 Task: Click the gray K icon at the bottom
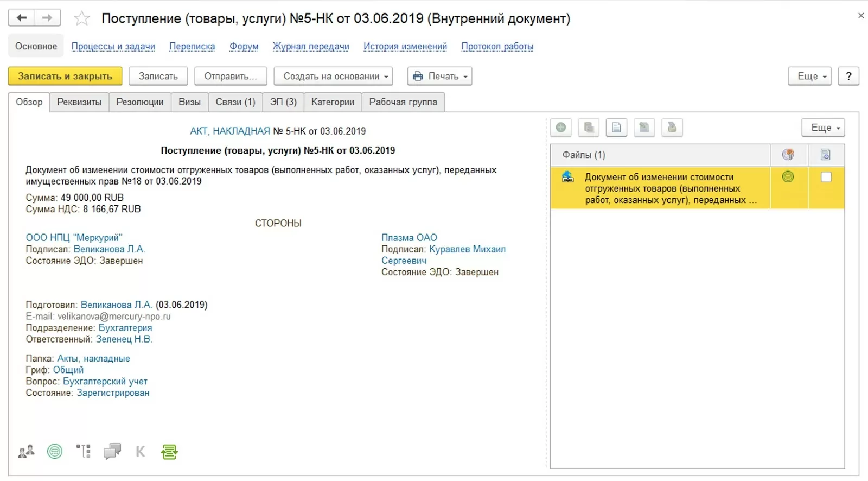(x=141, y=451)
